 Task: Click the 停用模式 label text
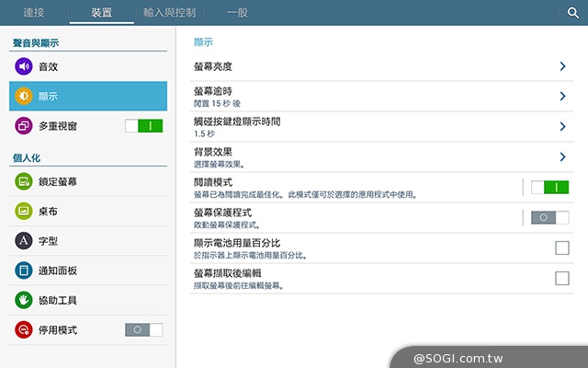click(58, 330)
